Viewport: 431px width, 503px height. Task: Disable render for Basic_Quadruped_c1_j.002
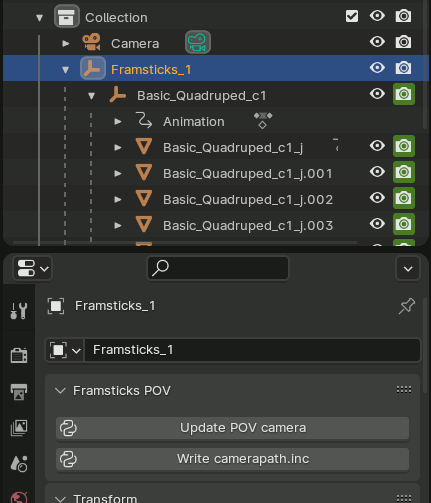tap(404, 198)
